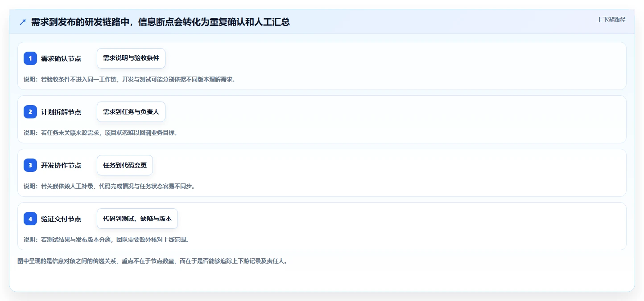This screenshot has height=301, width=644.
Task: Select the 需求确认节点 title
Action: click(x=61, y=58)
